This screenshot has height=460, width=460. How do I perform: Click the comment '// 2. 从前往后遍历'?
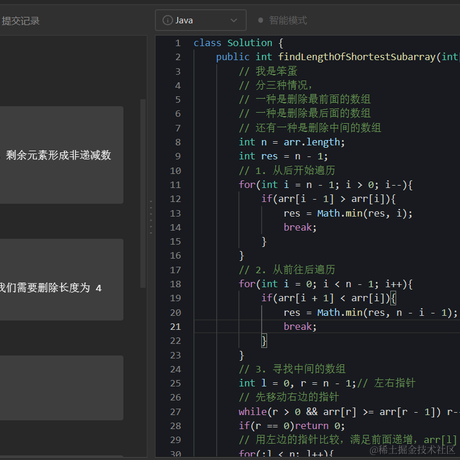[287, 270]
